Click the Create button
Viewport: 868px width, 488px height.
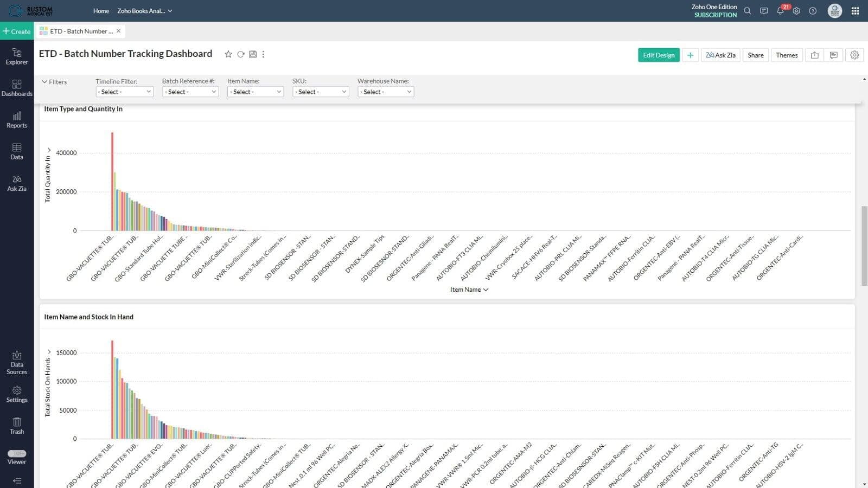(x=17, y=31)
